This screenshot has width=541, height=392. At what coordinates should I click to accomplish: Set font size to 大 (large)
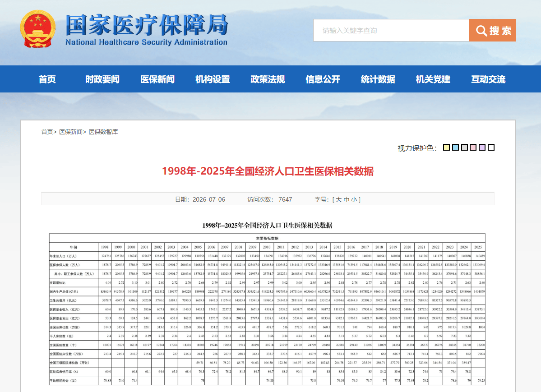click(x=338, y=199)
